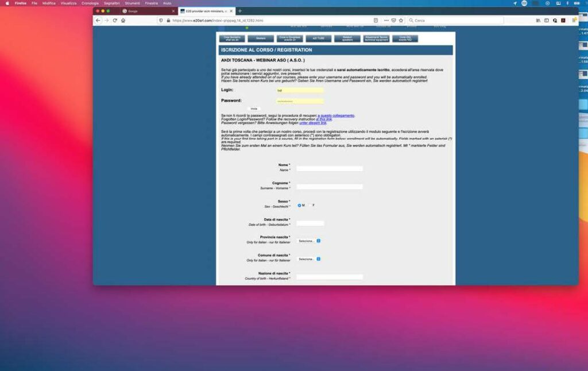Image resolution: width=588 pixels, height=371 pixels.
Task: Select the E20 provider ecm tab
Action: click(206, 11)
